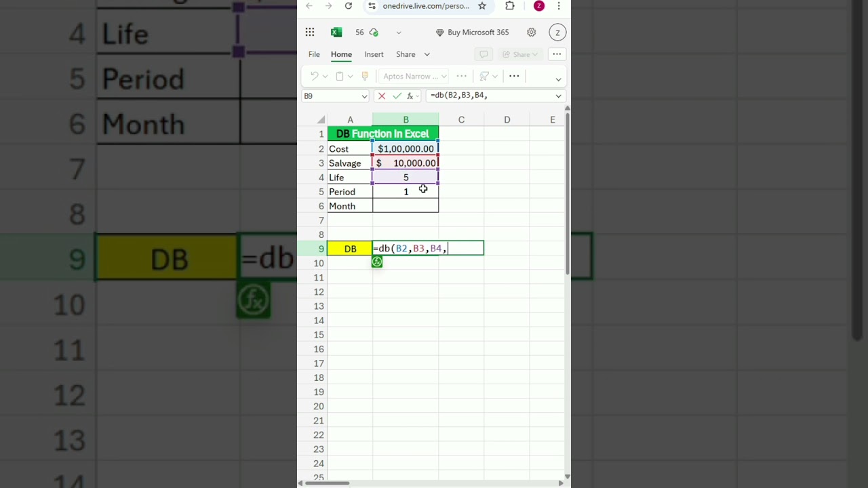Click the Share button with arrow
The height and width of the screenshot is (488, 868).
[521, 54]
